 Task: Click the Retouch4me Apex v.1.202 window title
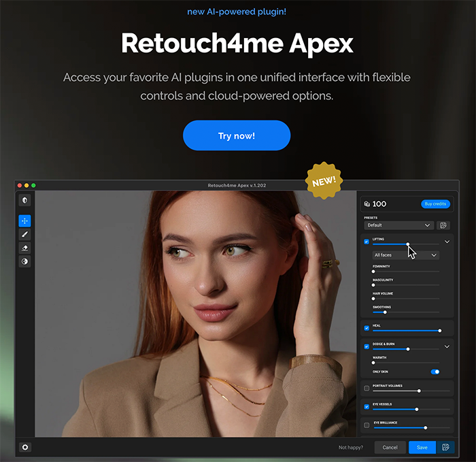(237, 185)
